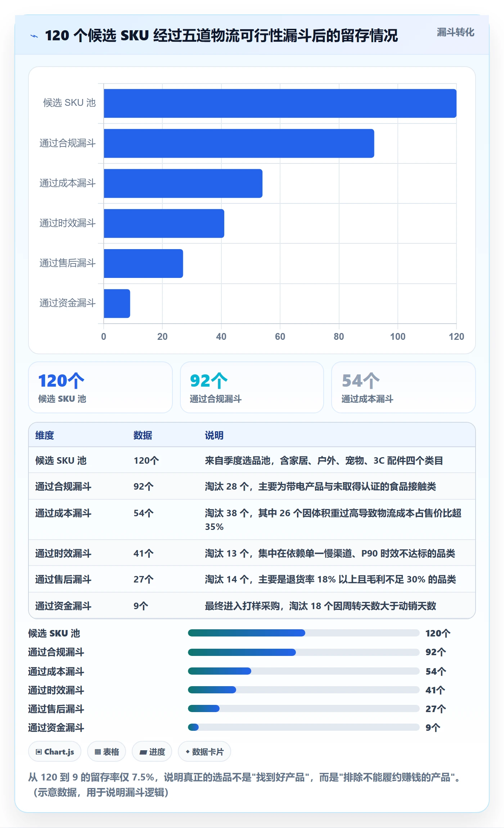Click the 120个 候选 SKU 池 stat card
504x828 pixels.
point(100,387)
